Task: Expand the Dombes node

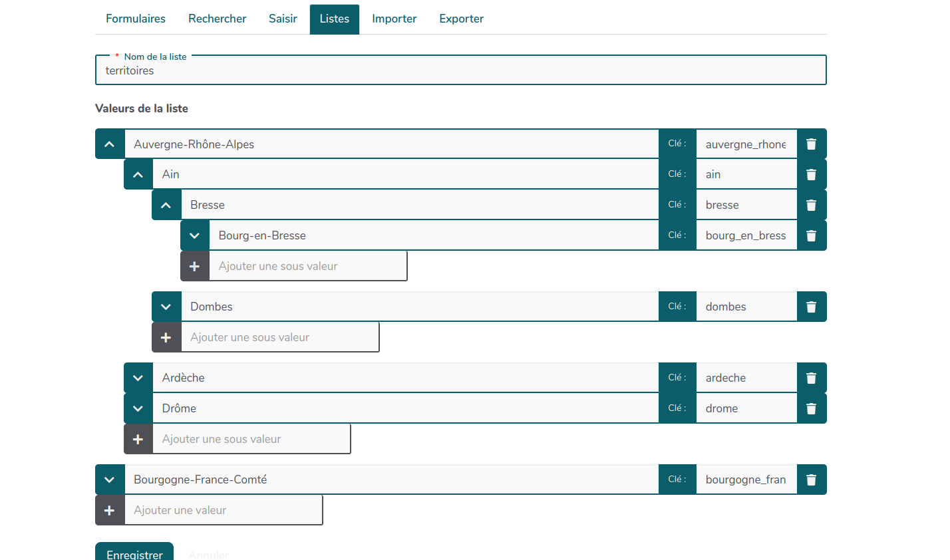Action: click(x=166, y=307)
